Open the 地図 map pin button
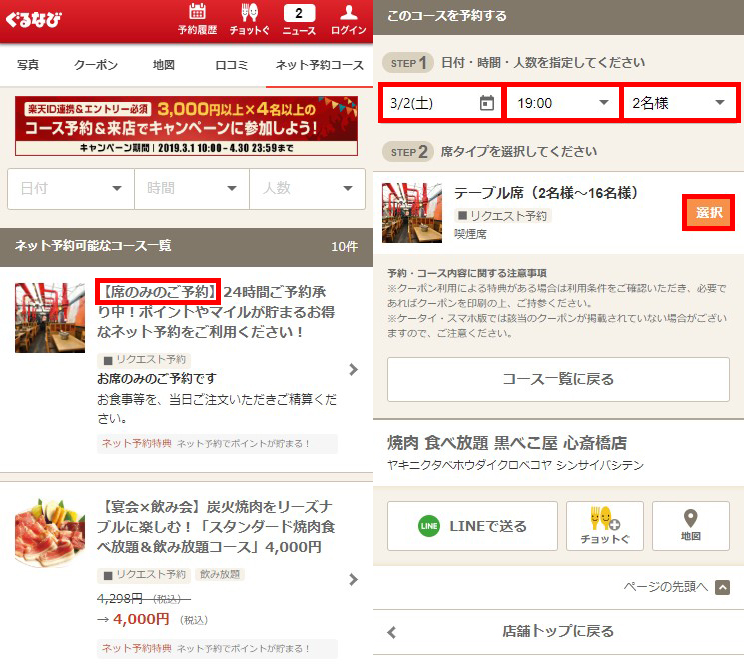744x664 pixels. pos(690,526)
